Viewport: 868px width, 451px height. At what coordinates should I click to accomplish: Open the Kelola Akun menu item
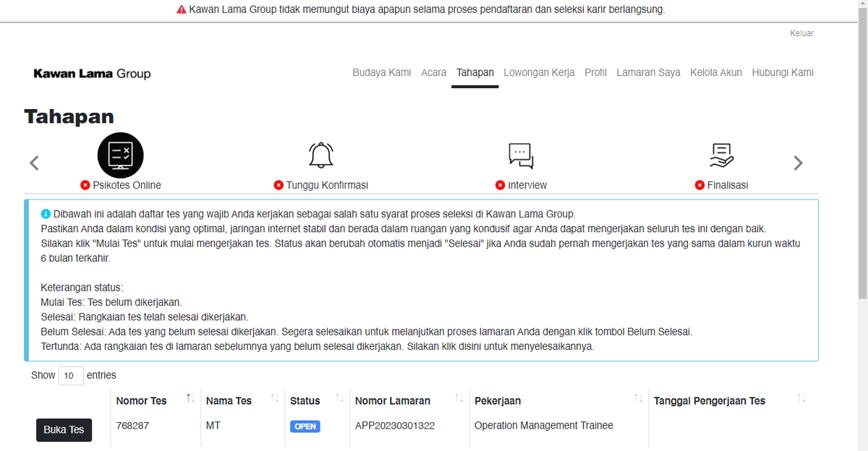[716, 72]
